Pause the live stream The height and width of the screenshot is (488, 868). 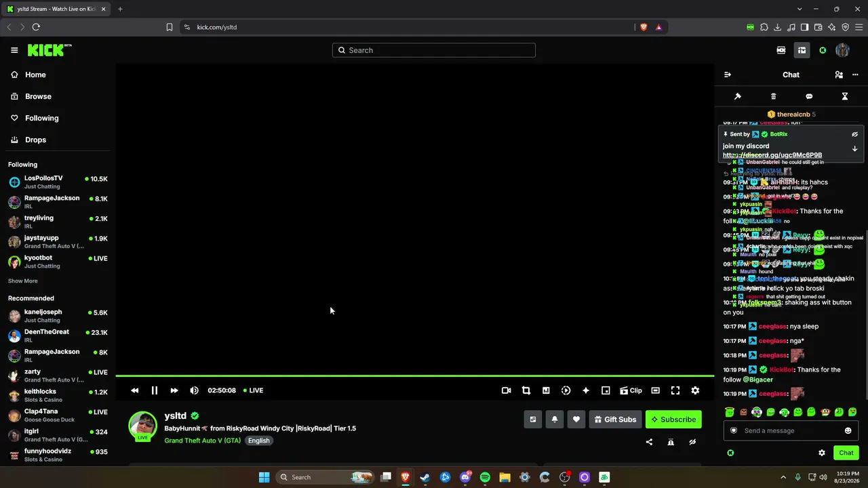pos(155,390)
